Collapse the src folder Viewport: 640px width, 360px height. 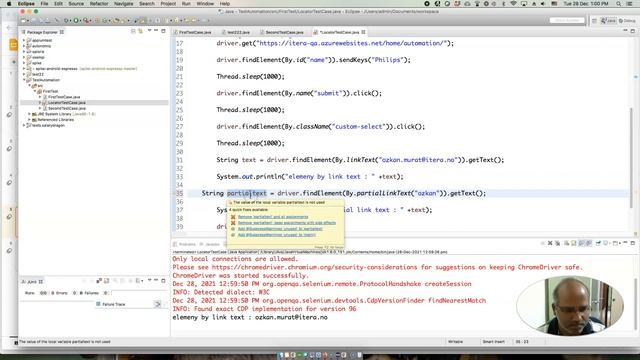[x=29, y=86]
